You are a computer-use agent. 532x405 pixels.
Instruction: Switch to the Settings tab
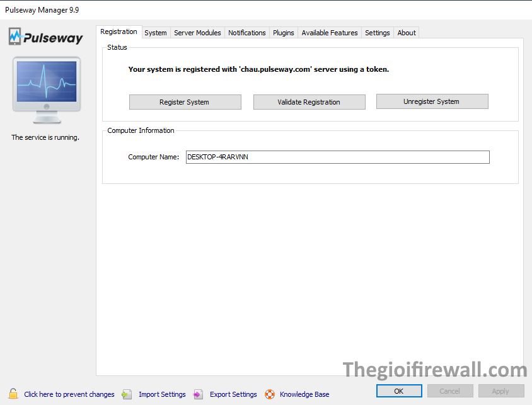click(x=377, y=33)
